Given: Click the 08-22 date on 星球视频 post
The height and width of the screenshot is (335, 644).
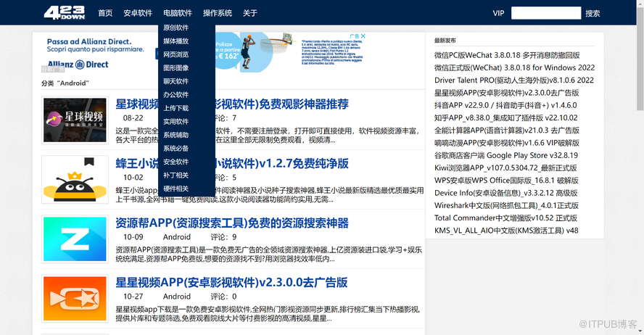Looking at the screenshot, I should coord(133,117).
